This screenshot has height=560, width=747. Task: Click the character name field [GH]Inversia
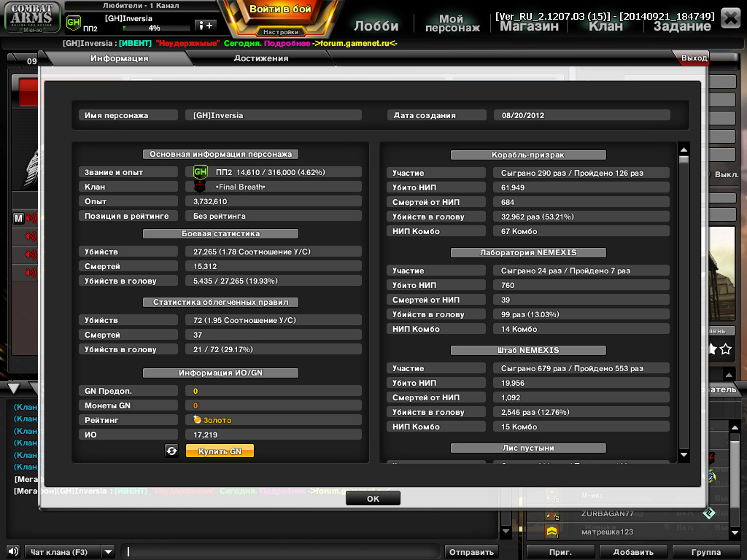(x=273, y=115)
